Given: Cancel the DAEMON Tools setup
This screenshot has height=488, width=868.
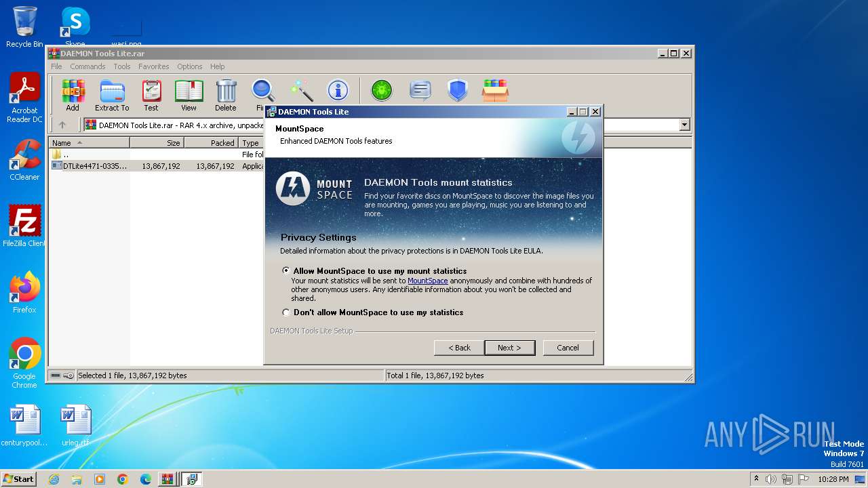Looking at the screenshot, I should tap(568, 348).
